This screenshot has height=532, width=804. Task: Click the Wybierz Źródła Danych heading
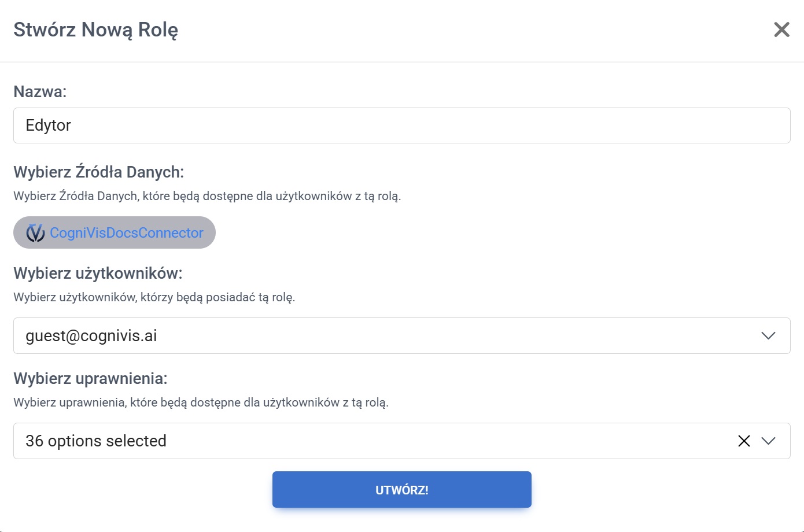click(98, 172)
